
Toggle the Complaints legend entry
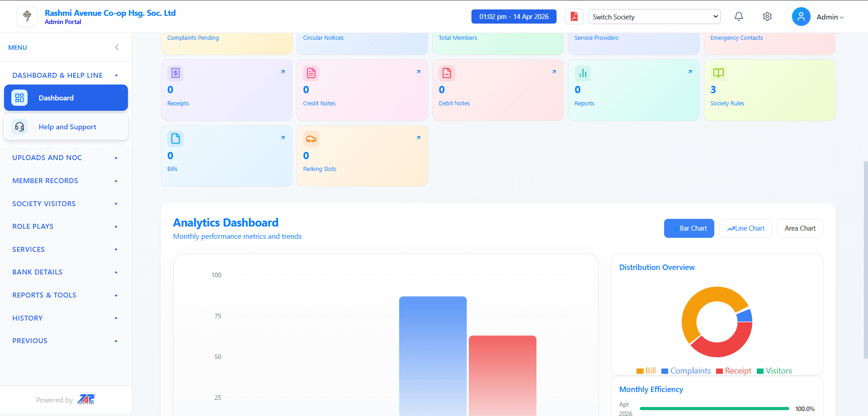[x=686, y=371]
